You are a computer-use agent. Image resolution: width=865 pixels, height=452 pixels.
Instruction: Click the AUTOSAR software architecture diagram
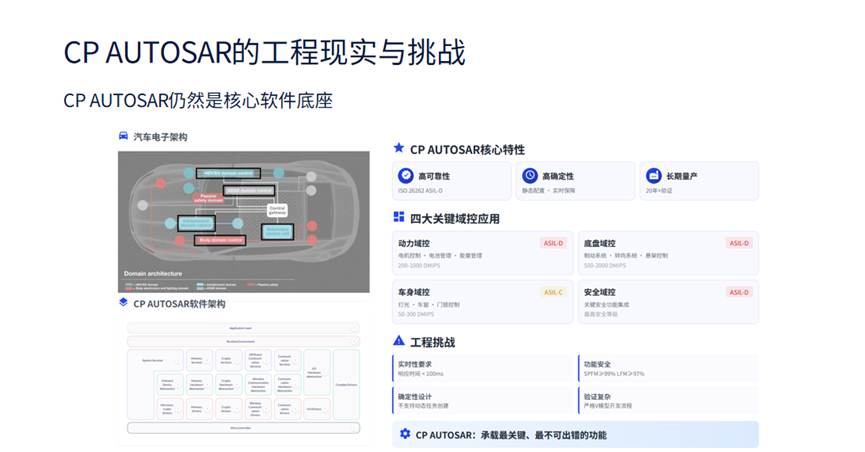pos(243,380)
